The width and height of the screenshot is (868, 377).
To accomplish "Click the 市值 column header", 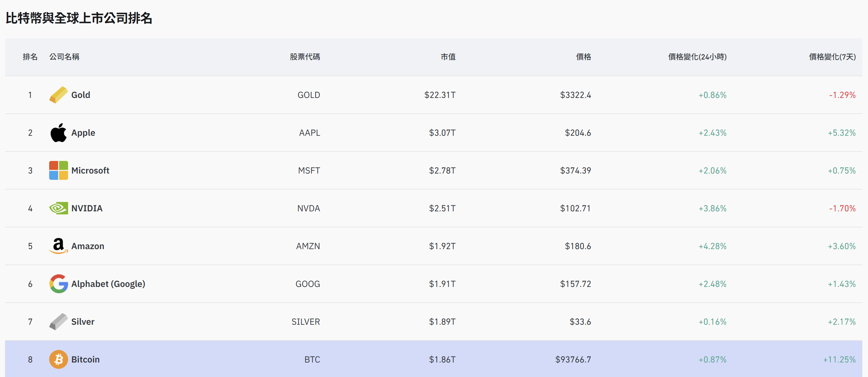I will coord(448,57).
